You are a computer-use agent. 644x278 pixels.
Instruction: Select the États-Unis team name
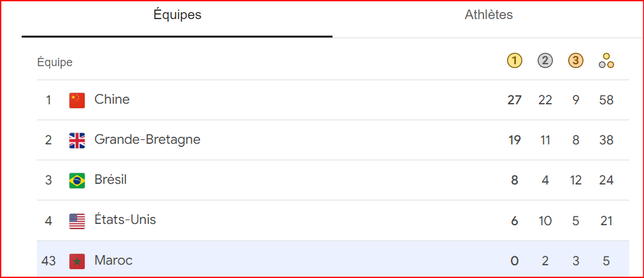[x=125, y=220]
